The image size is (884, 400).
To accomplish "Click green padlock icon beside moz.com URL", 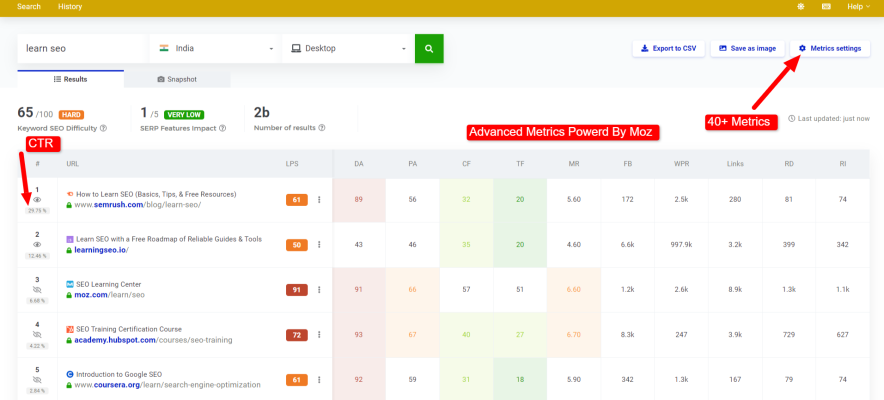I will click(x=69, y=296).
